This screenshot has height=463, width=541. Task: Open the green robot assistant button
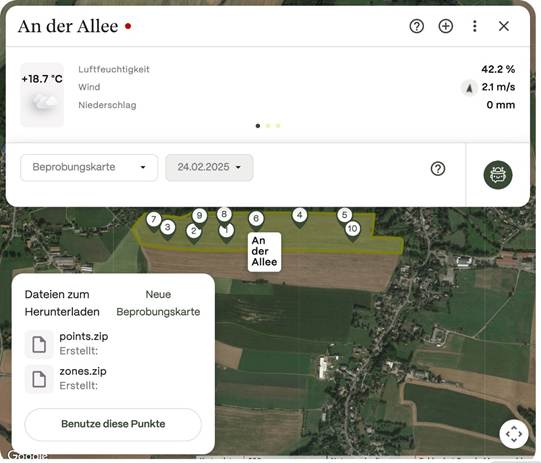[x=498, y=175]
